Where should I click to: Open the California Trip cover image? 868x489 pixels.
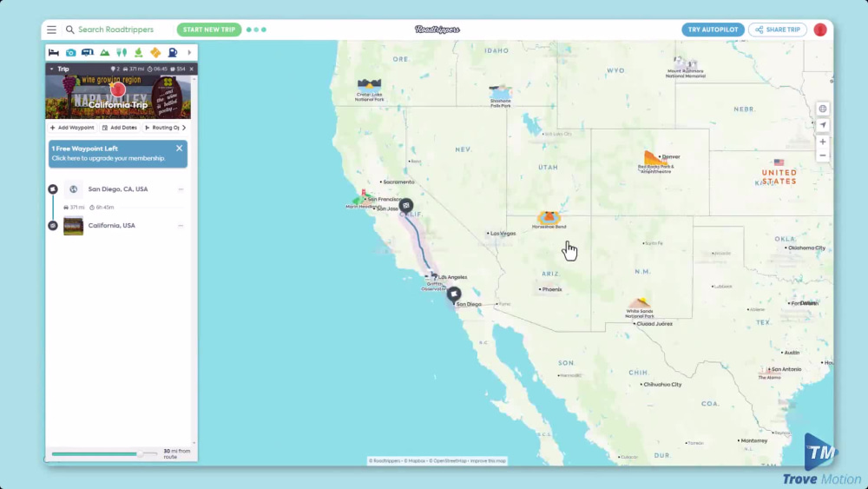(x=118, y=97)
